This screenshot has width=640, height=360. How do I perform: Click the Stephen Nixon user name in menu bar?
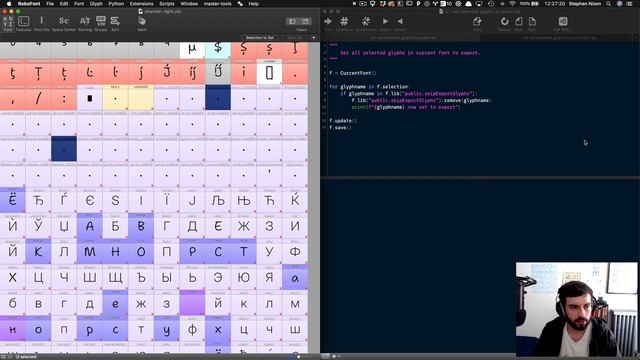click(584, 4)
